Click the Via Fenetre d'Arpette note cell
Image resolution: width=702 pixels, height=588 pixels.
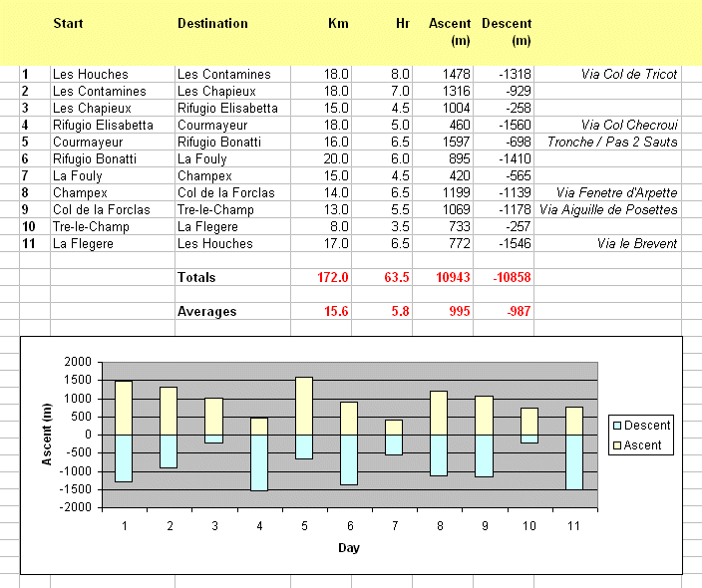[616, 192]
